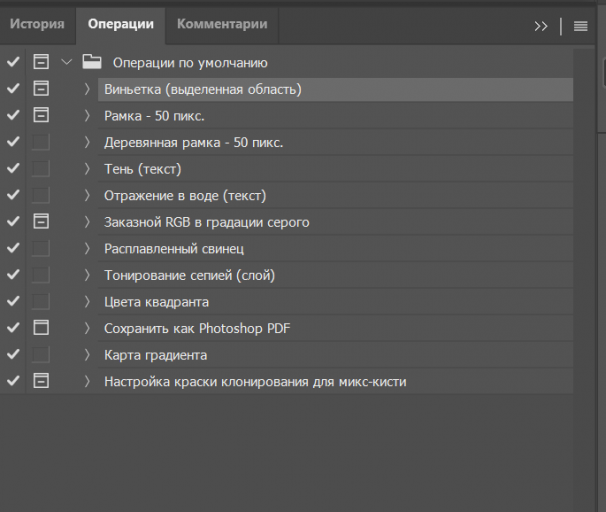Toggle dialog box for Тень (текст)

[41, 168]
